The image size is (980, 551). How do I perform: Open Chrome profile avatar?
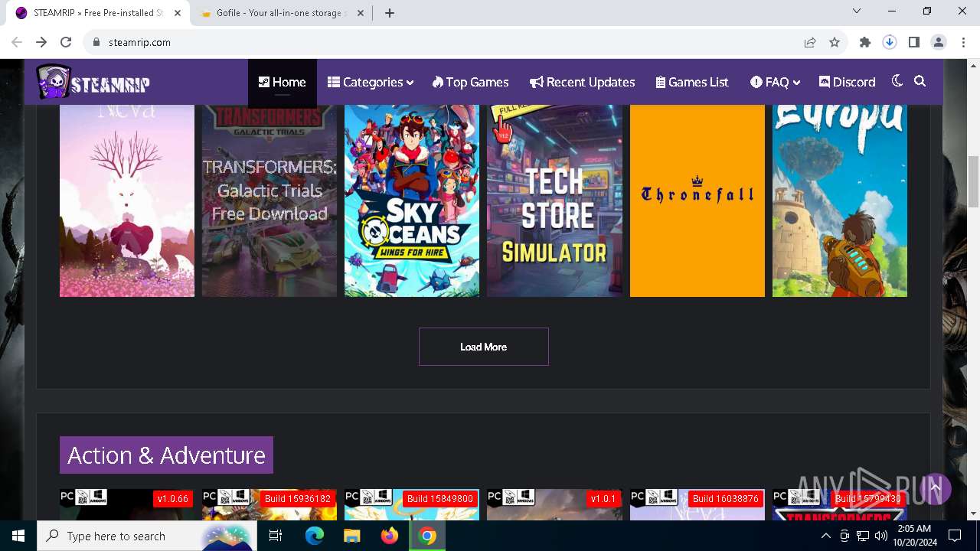click(x=939, y=42)
